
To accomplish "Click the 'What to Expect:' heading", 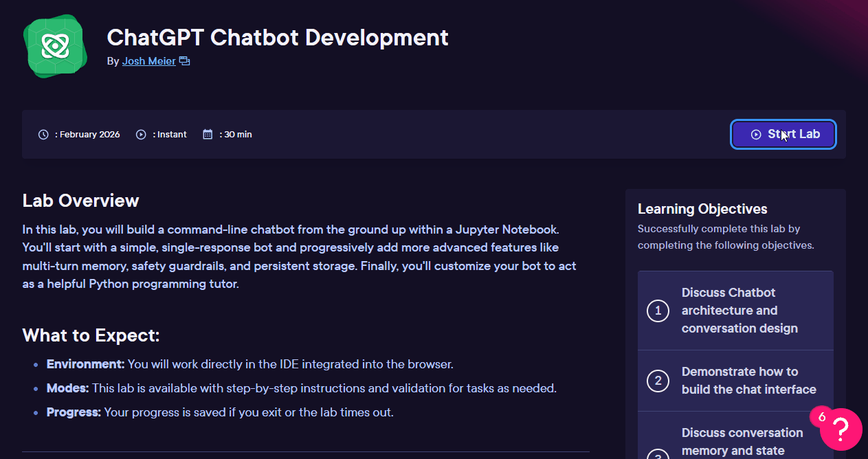I will 91,335.
